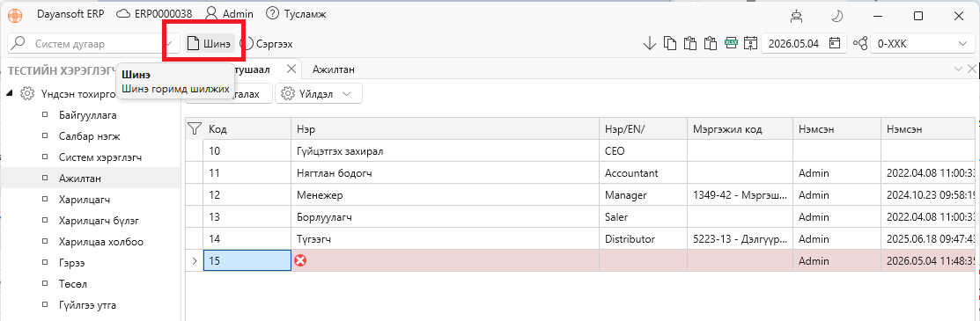Screen dimensions: 980x321
Task: Close the Албан тушаал tab
Action: [291, 69]
